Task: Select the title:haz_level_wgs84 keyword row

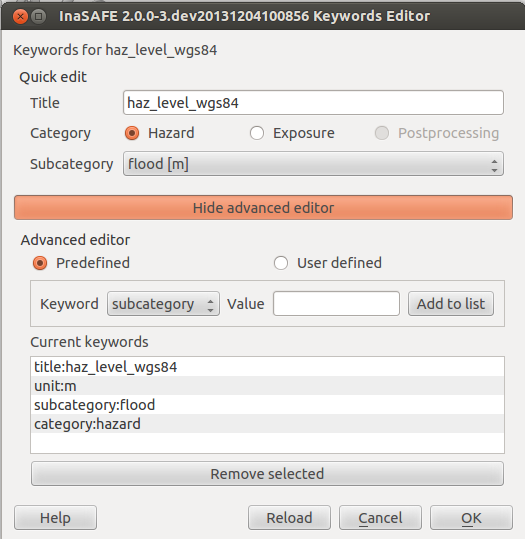Action: (267, 367)
